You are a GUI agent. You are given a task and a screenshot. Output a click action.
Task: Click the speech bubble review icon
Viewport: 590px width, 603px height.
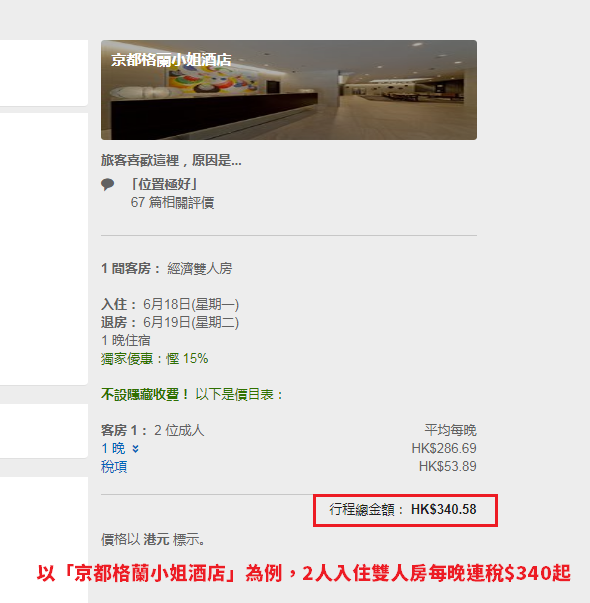[108, 185]
